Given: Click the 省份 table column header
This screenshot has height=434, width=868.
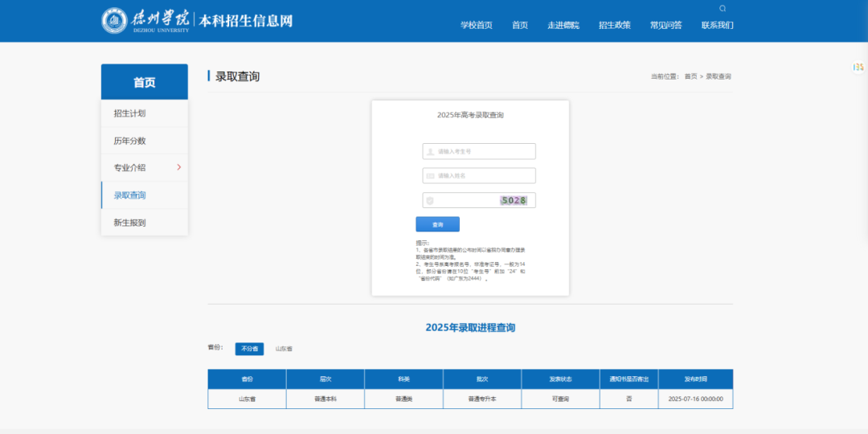Looking at the screenshot, I should (x=247, y=379).
